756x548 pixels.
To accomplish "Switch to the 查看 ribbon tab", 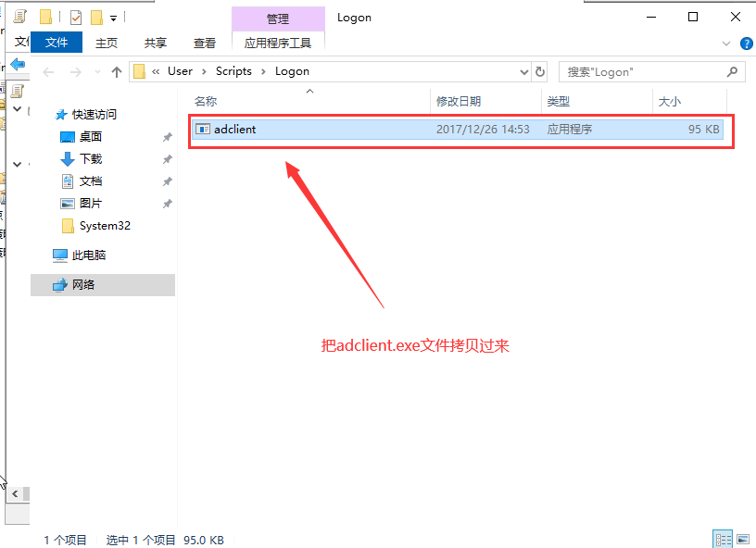I will [x=205, y=43].
